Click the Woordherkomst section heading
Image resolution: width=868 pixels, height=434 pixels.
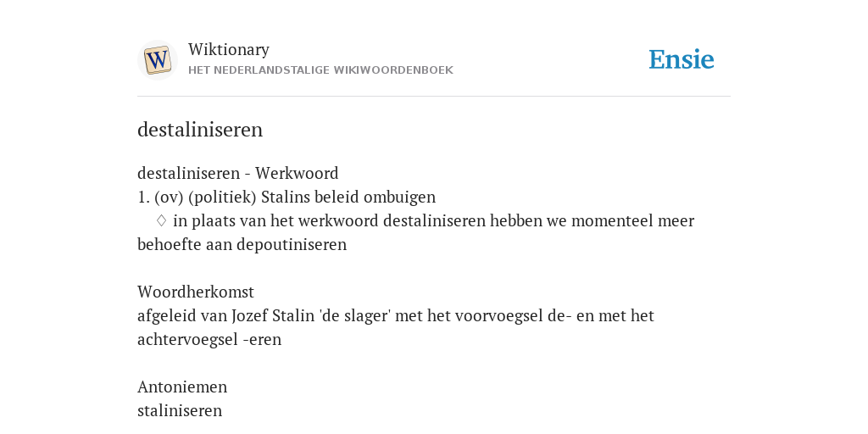pyautogui.click(x=196, y=292)
